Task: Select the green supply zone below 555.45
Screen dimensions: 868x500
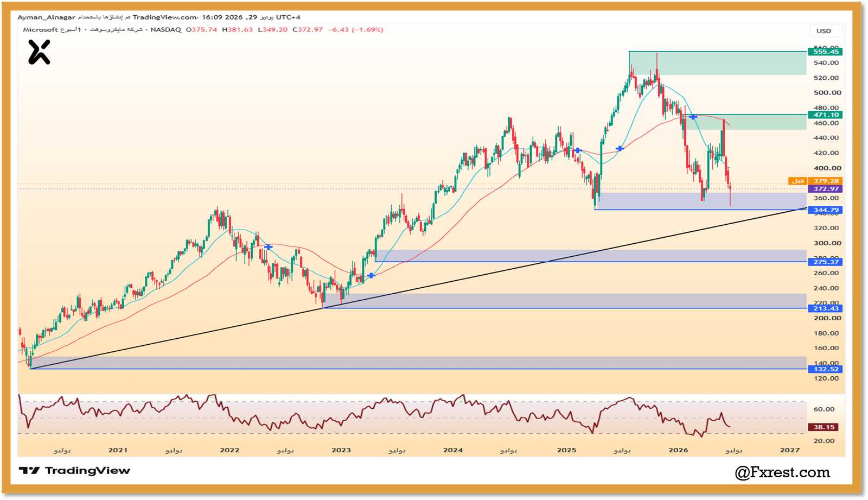Action: point(718,63)
